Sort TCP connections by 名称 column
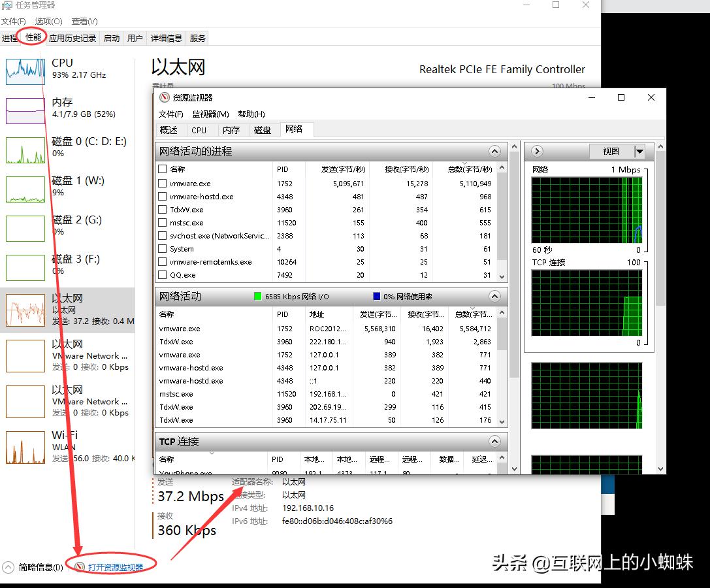Screen dimensions: 710x588 (x=212, y=459)
